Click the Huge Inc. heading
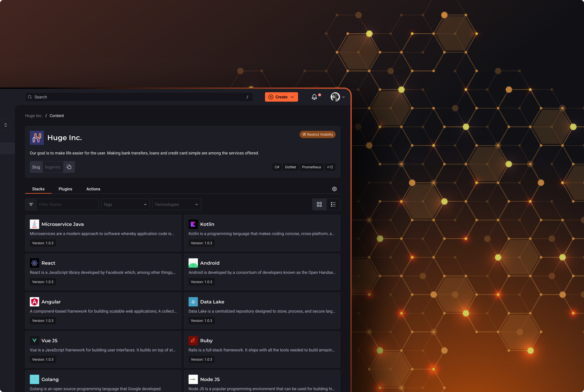 coord(64,138)
